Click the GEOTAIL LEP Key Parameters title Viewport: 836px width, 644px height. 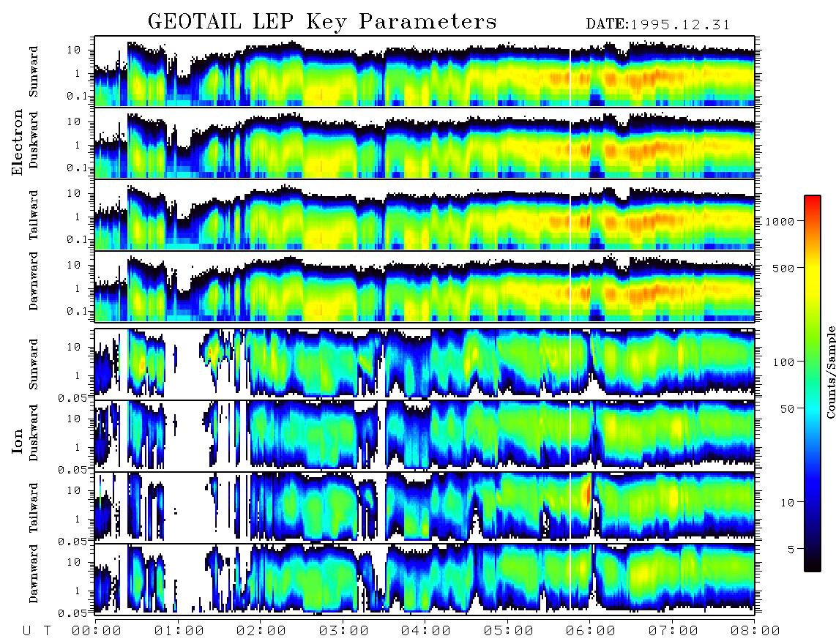(322, 21)
